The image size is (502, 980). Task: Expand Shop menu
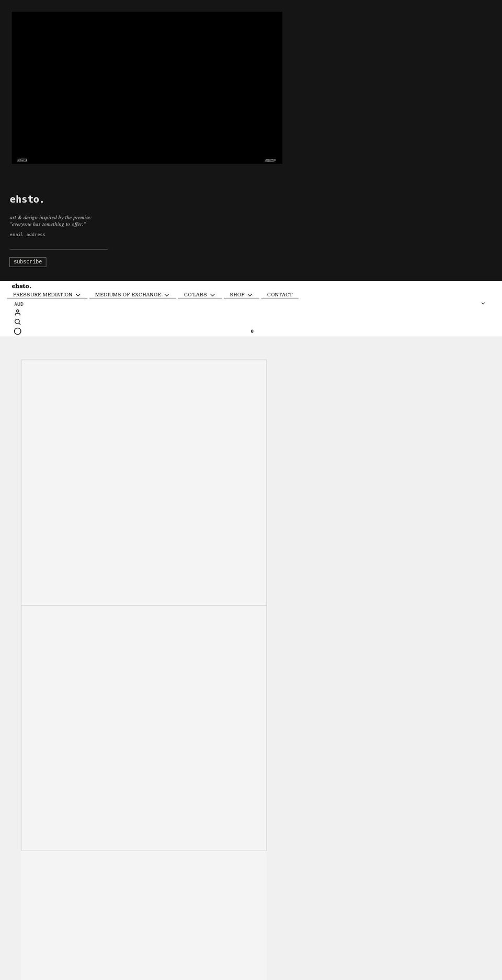pyautogui.click(x=241, y=295)
